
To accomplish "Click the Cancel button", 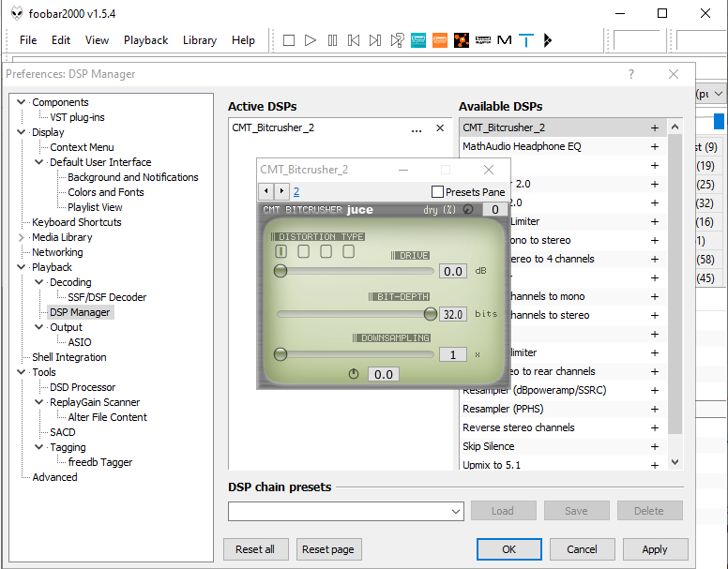I will (582, 549).
